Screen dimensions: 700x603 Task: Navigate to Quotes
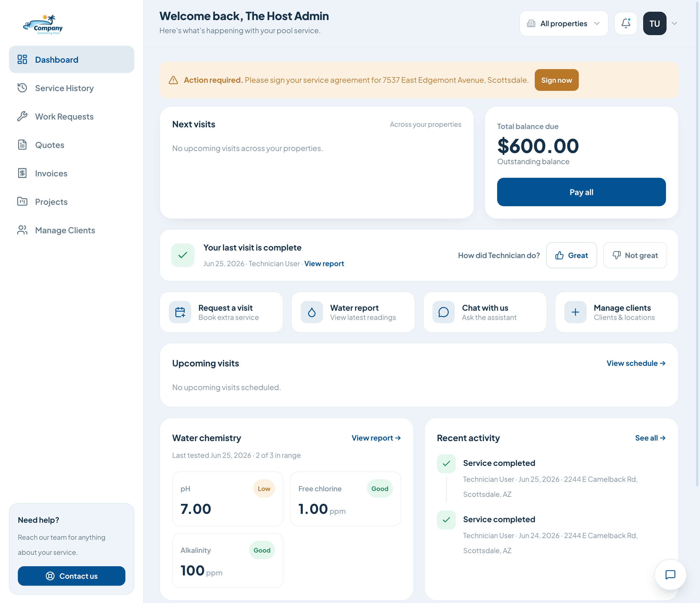(72, 145)
